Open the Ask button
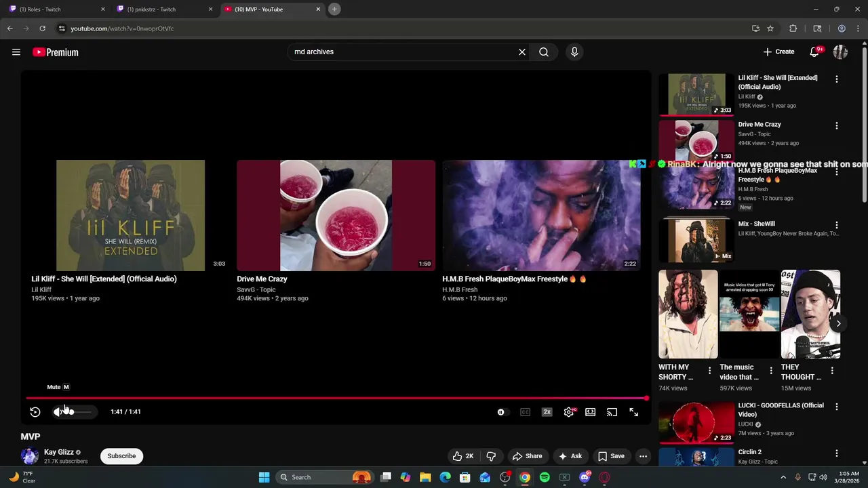Viewport: 868px width, 488px height. pyautogui.click(x=570, y=456)
